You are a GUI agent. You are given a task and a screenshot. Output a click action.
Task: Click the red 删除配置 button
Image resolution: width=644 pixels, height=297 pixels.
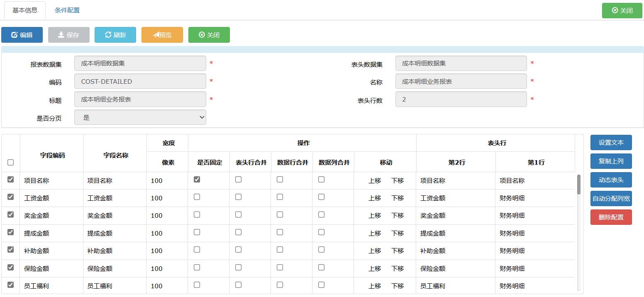pos(611,217)
